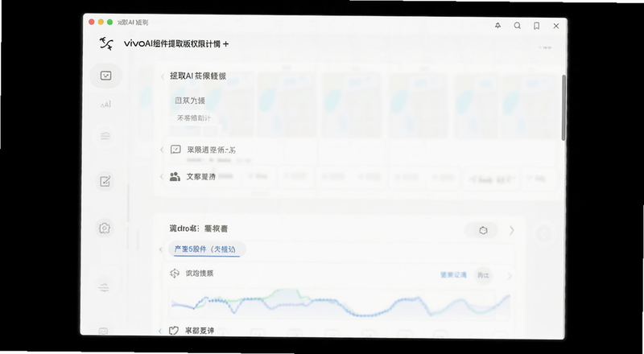Click the chat bubble icon in the list
The height and width of the screenshot is (354, 644).
pos(175,150)
